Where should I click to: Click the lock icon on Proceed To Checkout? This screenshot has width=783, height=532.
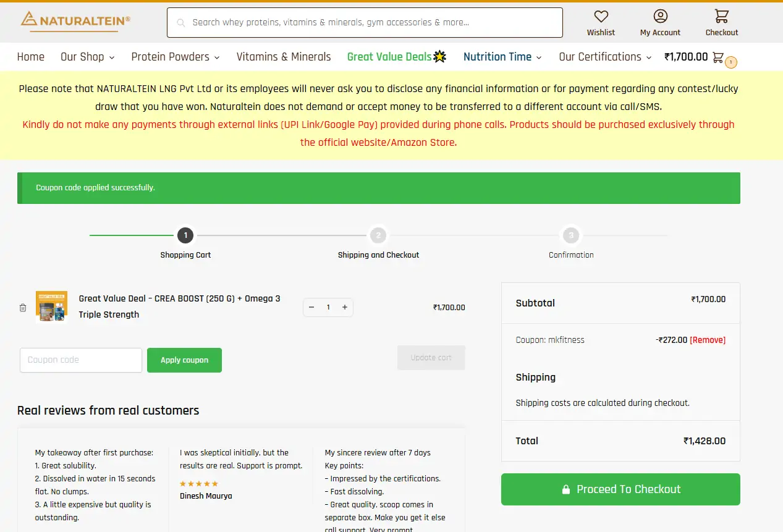click(x=566, y=489)
